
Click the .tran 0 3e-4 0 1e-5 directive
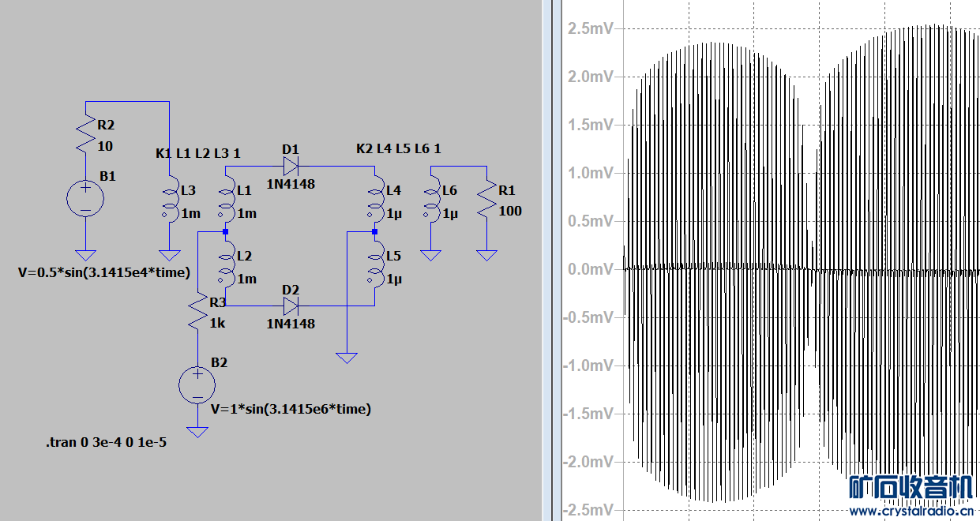click(x=106, y=443)
